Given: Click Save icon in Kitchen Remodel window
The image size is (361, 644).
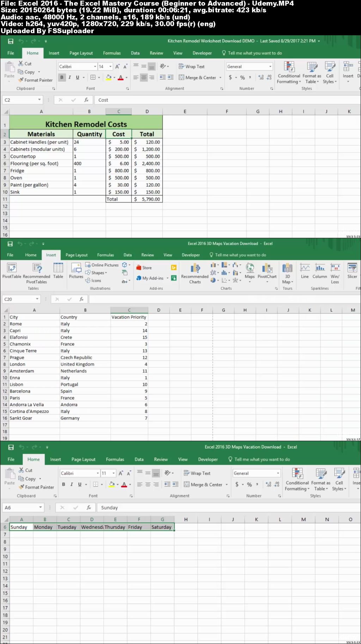Looking at the screenshot, I should pos(11,41).
